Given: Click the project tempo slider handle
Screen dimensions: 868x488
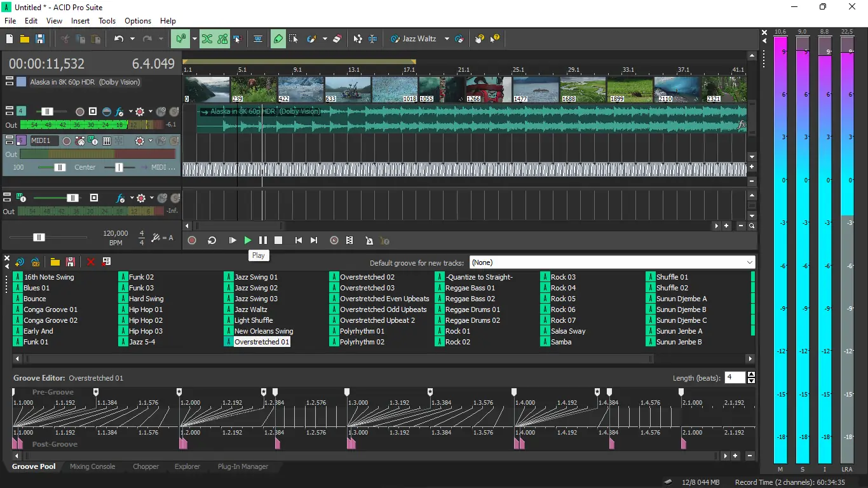Looking at the screenshot, I should [x=39, y=237].
